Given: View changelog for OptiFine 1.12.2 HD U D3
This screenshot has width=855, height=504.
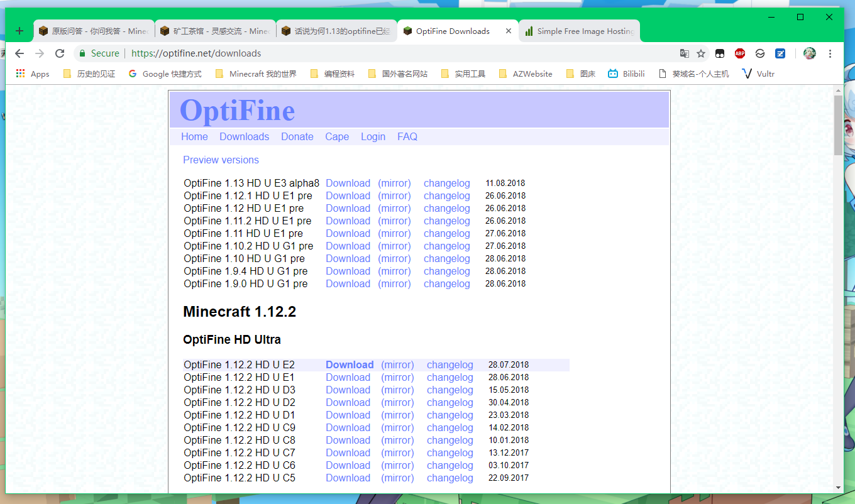Looking at the screenshot, I should 450,390.
